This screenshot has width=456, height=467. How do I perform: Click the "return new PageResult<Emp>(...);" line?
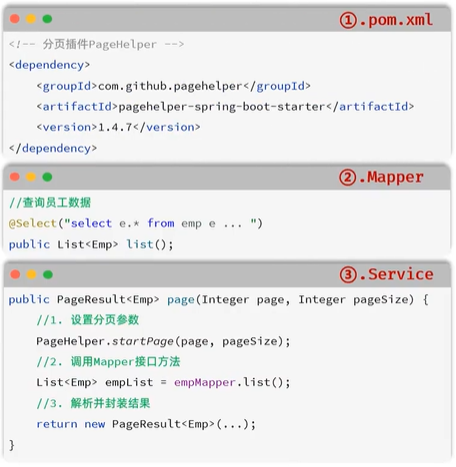pyautogui.click(x=146, y=424)
